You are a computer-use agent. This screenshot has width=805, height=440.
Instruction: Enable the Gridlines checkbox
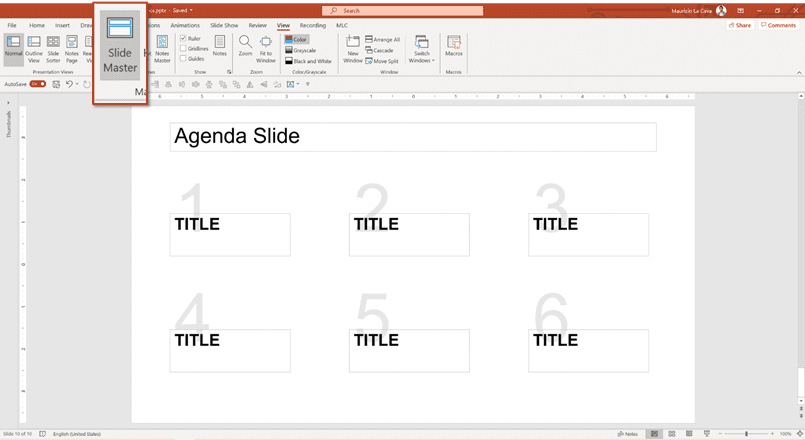[183, 48]
